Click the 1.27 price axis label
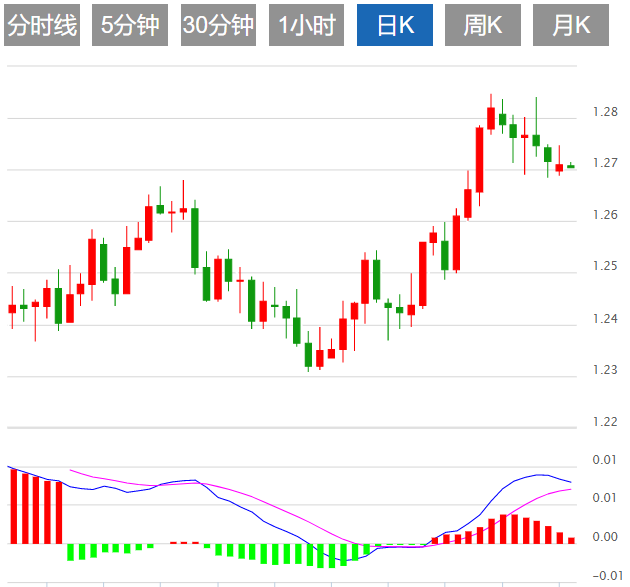This screenshot has height=587, width=630. 605,163
